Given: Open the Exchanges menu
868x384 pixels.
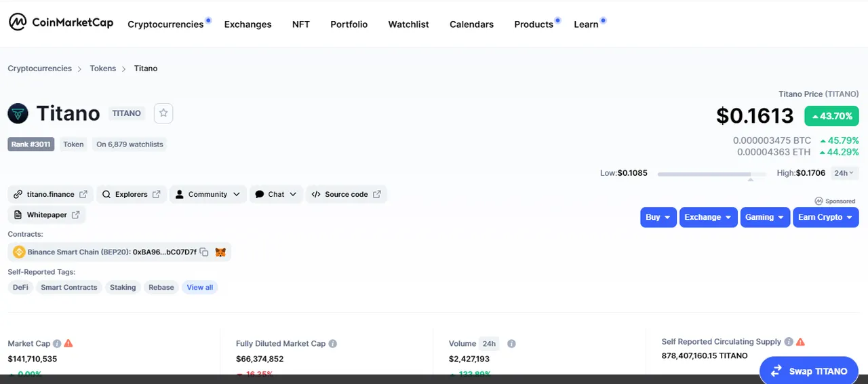Looking at the screenshot, I should tap(248, 24).
